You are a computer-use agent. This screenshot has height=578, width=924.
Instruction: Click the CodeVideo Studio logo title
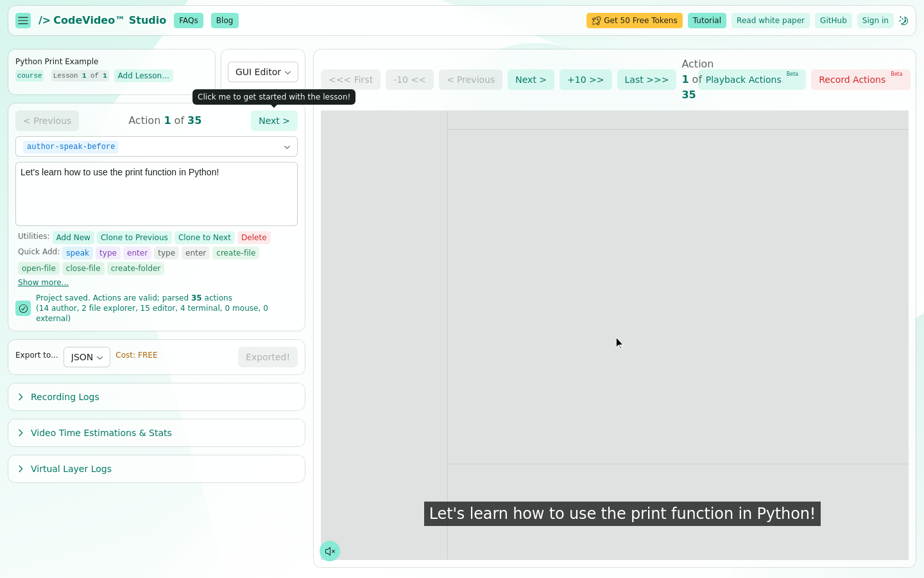[102, 21]
